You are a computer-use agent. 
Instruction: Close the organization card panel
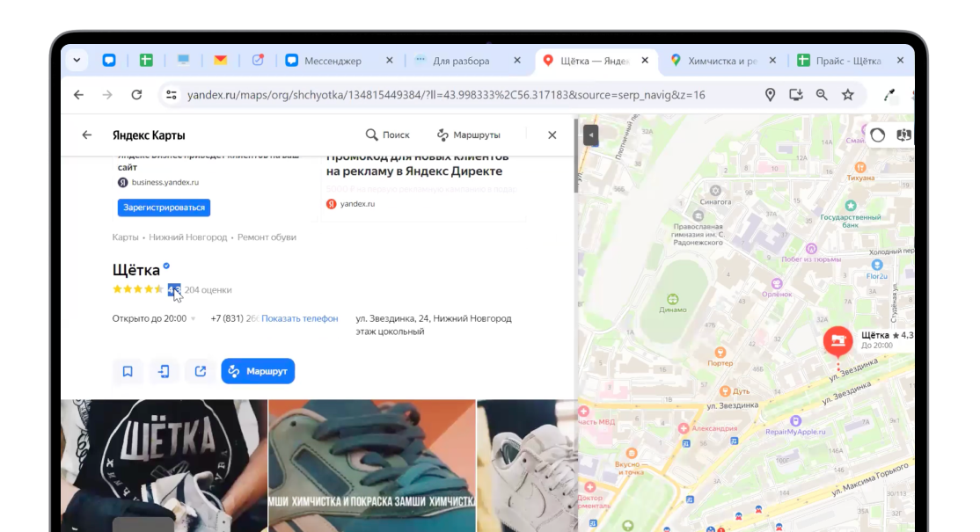click(552, 135)
